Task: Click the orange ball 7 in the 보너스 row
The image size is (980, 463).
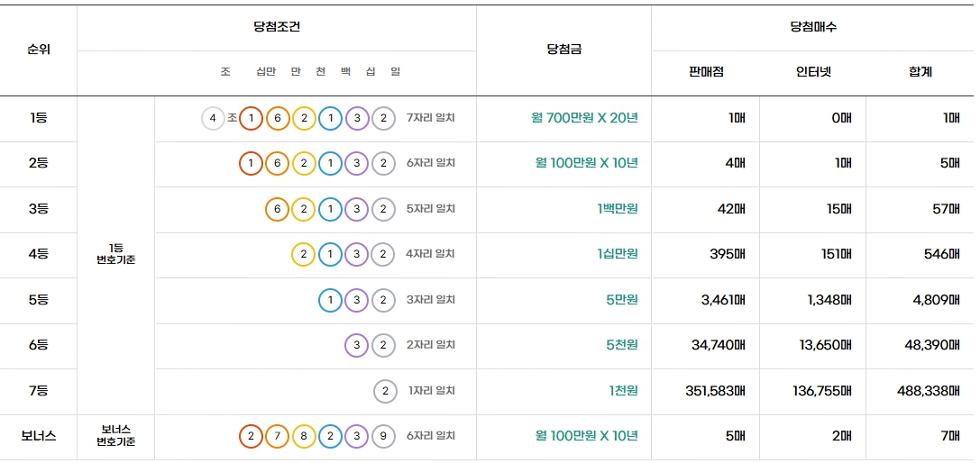Action: pos(278,436)
